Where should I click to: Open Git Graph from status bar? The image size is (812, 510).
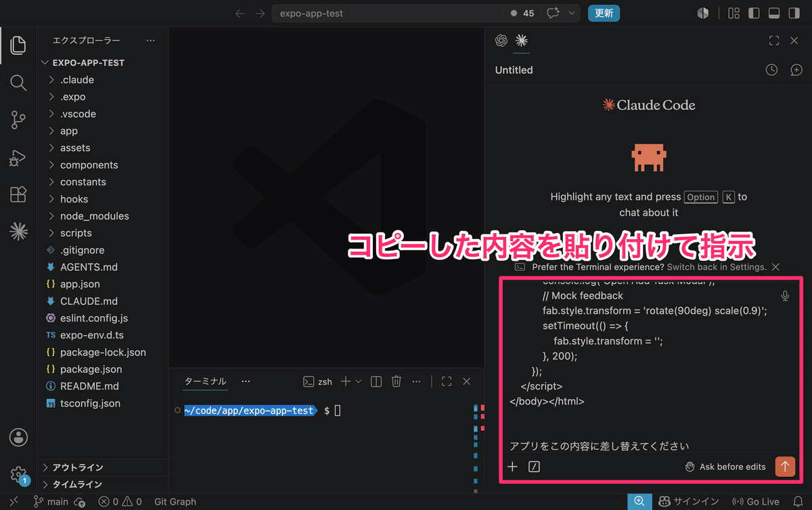175,502
